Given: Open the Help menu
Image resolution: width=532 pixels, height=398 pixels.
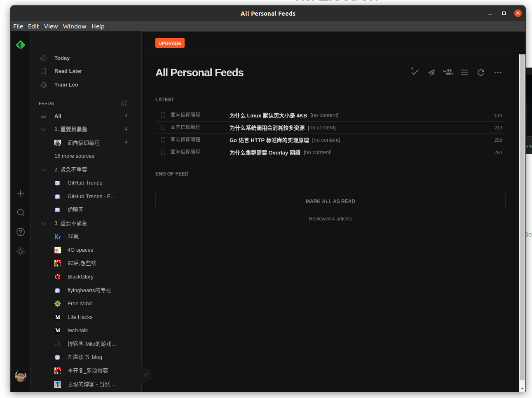Looking at the screenshot, I should pyautogui.click(x=98, y=26).
